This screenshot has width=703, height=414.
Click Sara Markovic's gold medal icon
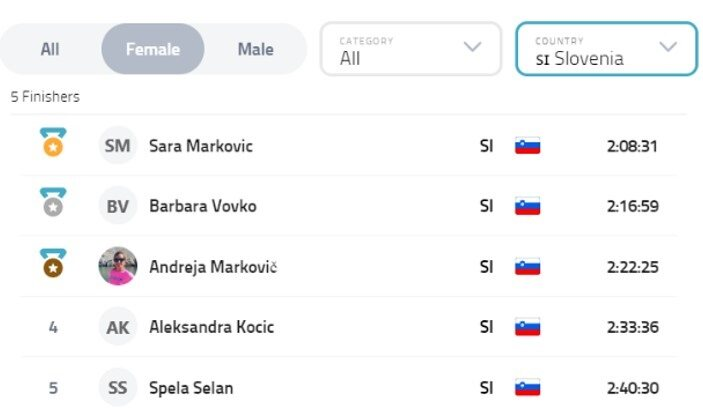52,143
